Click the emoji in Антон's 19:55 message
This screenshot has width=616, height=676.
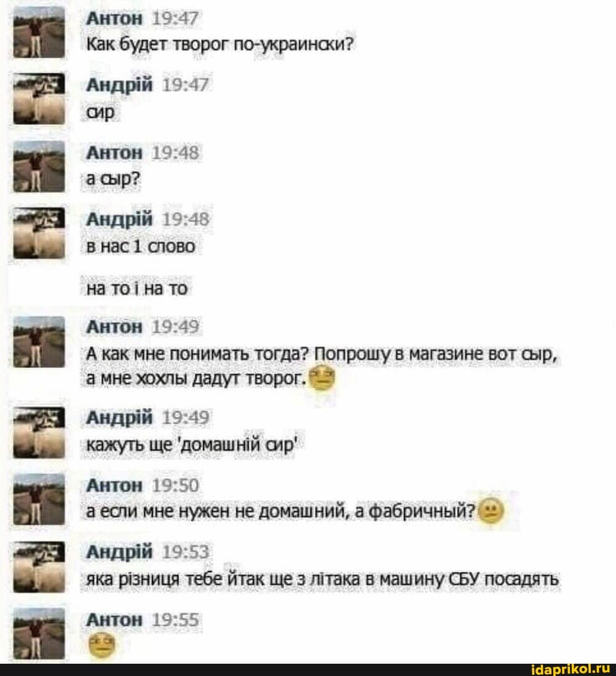[101, 645]
